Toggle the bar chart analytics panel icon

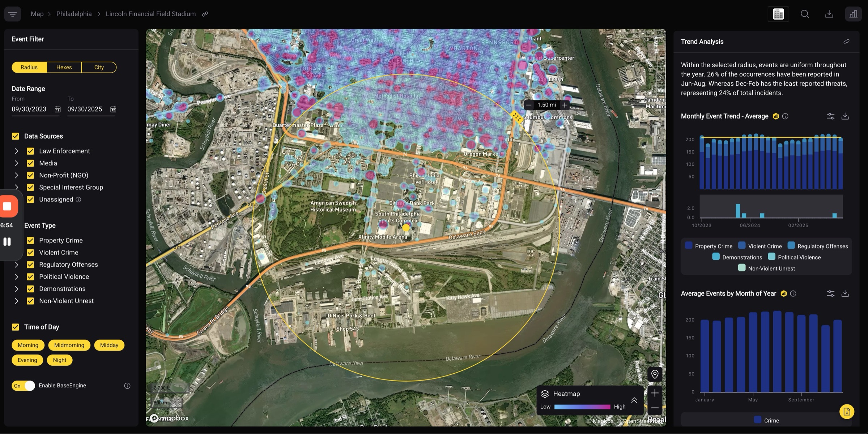click(853, 14)
